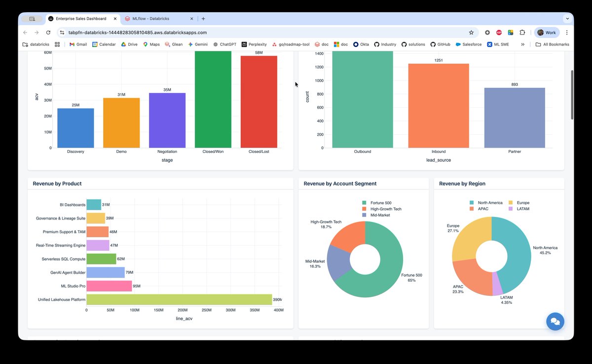Click the orange Inbound lead source bar
The height and width of the screenshot is (364, 592).
pyautogui.click(x=439, y=106)
